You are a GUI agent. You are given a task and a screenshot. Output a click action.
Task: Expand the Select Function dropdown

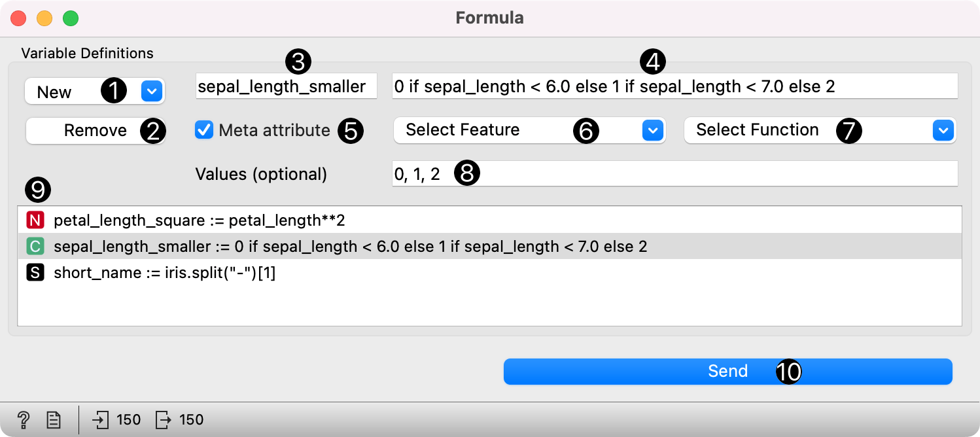click(x=819, y=130)
